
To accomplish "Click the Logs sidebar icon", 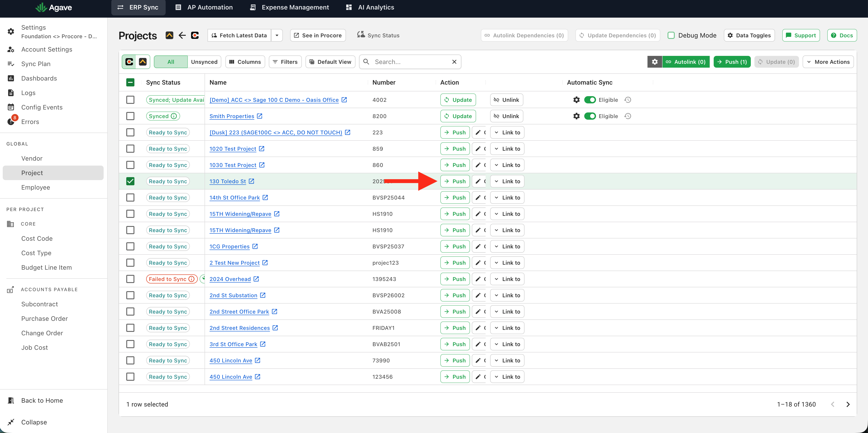I will pyautogui.click(x=11, y=93).
